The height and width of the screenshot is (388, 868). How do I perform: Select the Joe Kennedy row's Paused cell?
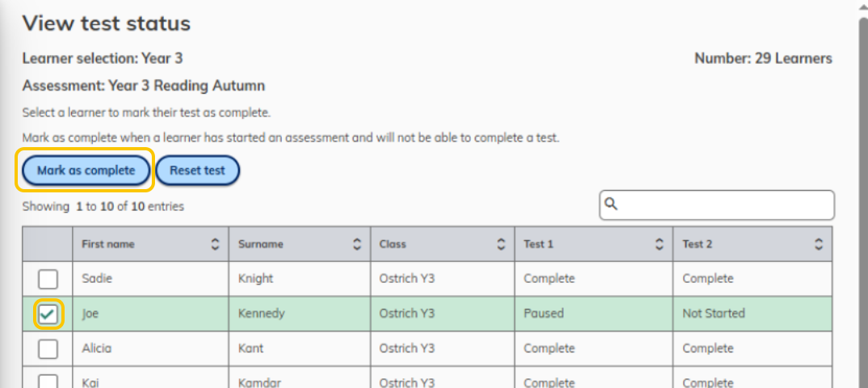point(594,314)
